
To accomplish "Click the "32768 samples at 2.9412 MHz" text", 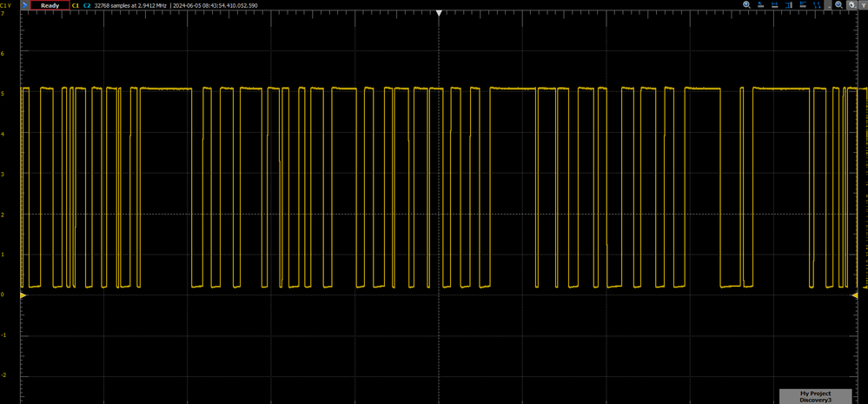I will (x=130, y=5).
